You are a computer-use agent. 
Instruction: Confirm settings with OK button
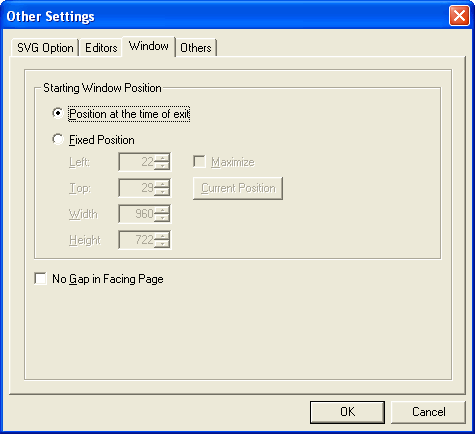(347, 412)
